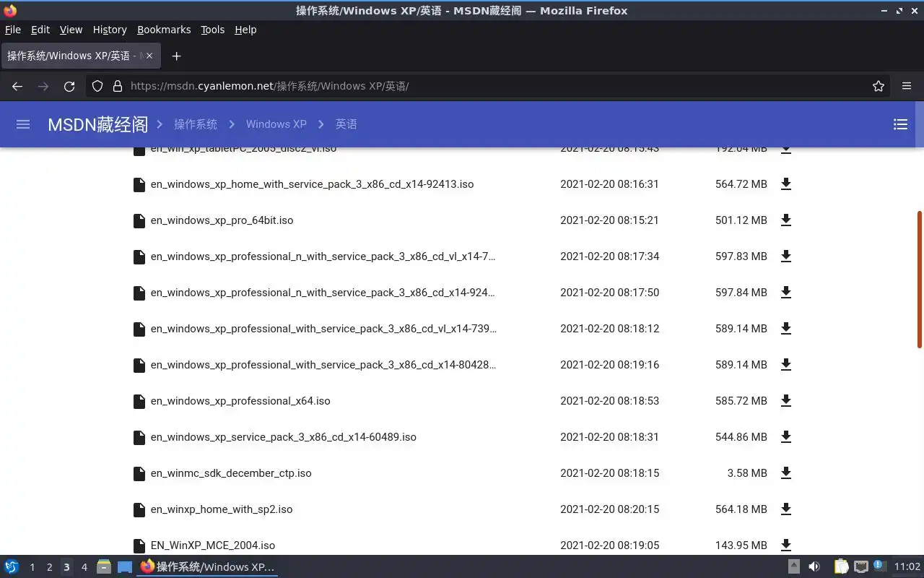
Task: Download the professional iso dated 08:18:12
Action: [786, 329]
